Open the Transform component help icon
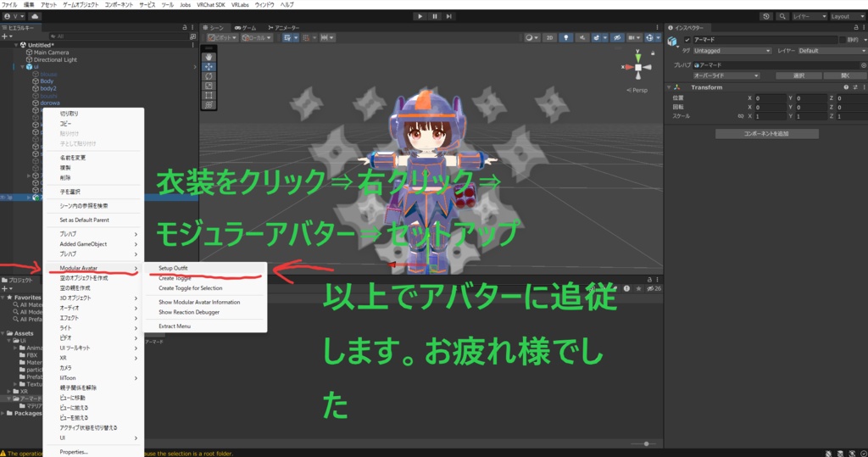The width and height of the screenshot is (868, 457). [x=846, y=87]
